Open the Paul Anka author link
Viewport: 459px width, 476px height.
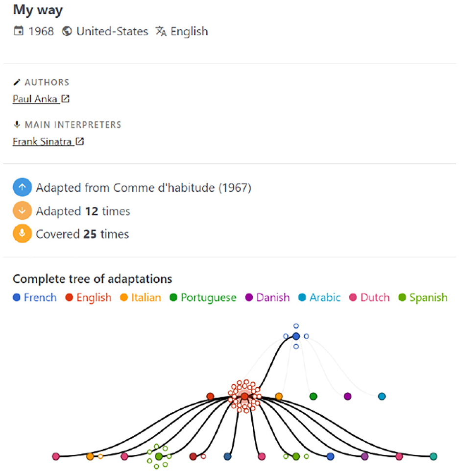(x=35, y=99)
